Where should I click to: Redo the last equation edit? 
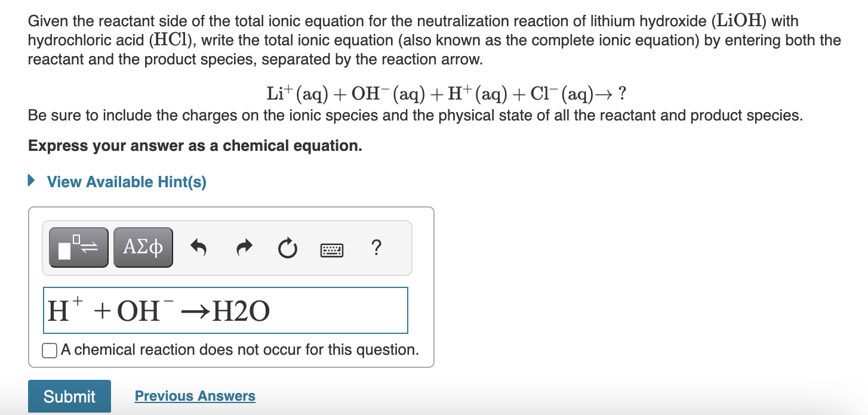[244, 248]
